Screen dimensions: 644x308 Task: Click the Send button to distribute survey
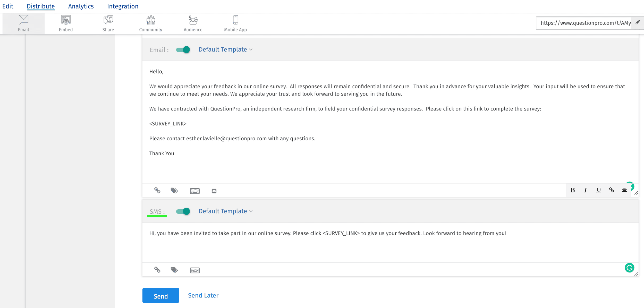click(x=160, y=296)
